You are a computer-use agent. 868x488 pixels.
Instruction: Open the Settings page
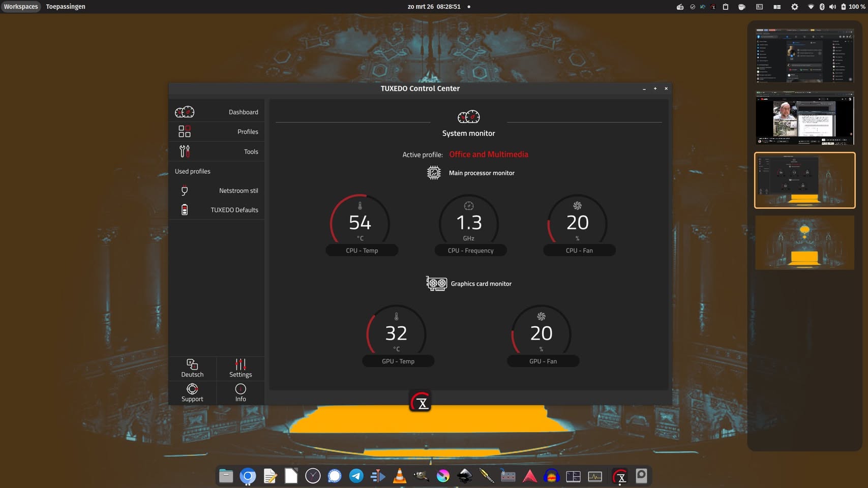[241, 369]
